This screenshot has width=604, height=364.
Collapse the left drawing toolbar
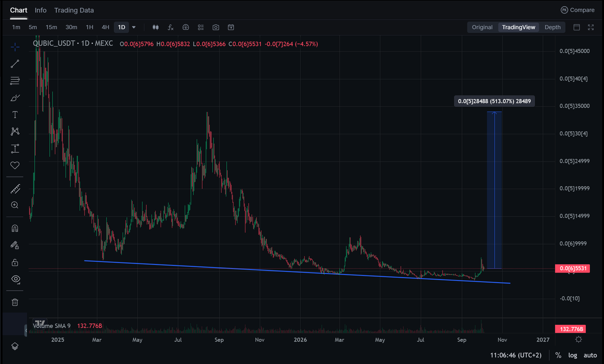pyautogui.click(x=26, y=330)
